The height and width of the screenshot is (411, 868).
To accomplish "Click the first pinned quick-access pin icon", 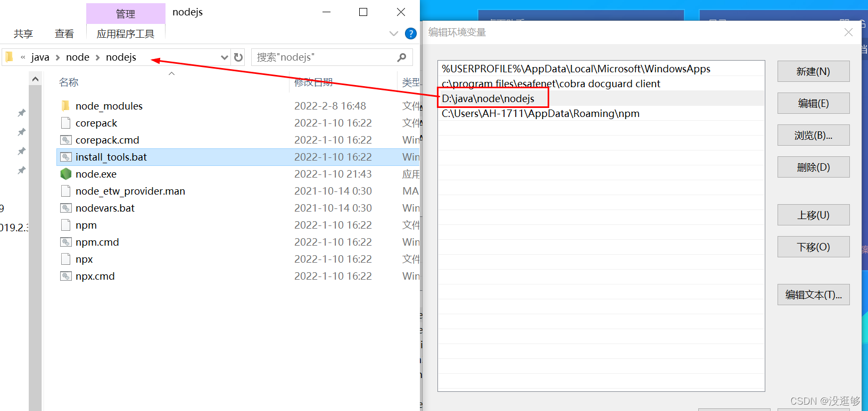I will pos(22,113).
